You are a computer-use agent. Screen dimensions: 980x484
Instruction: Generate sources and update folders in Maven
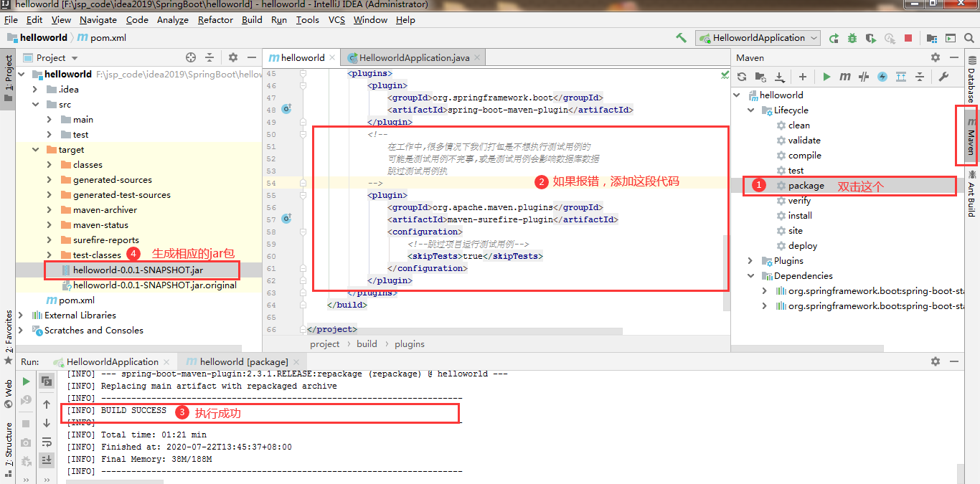[760, 77]
